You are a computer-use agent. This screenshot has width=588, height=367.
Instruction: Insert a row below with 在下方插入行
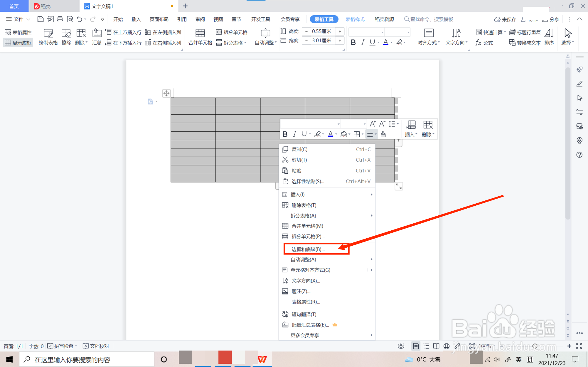[x=124, y=43]
